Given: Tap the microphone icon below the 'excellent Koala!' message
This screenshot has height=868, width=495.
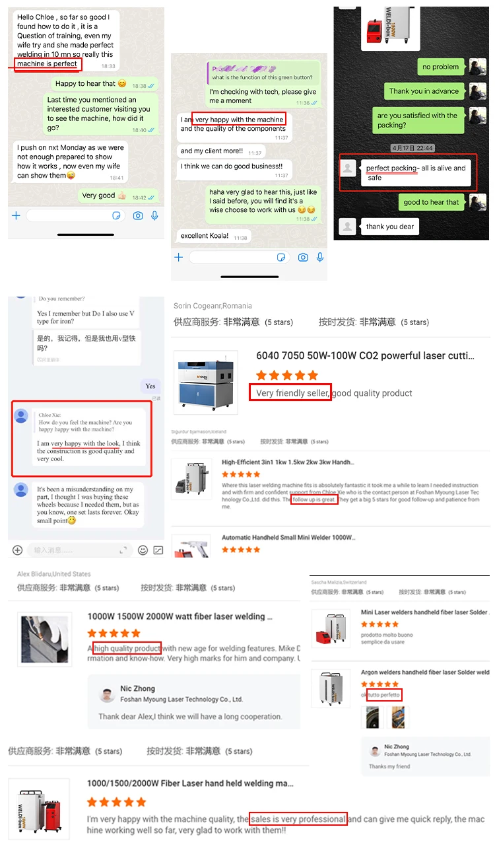Looking at the screenshot, I should pyautogui.click(x=319, y=257).
